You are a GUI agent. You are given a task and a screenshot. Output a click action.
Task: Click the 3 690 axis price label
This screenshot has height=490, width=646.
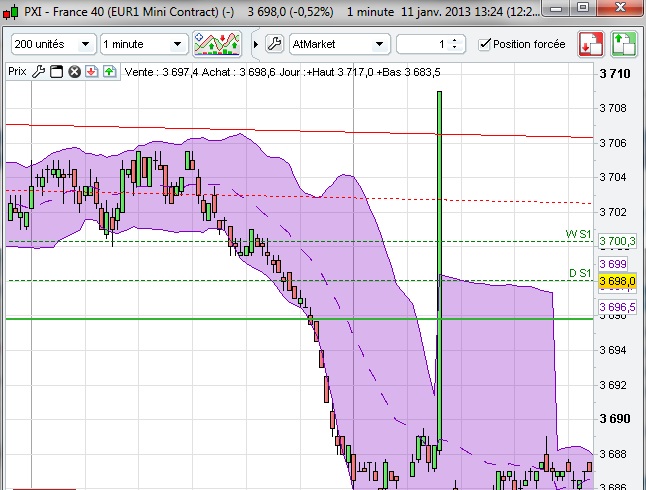[x=615, y=419]
